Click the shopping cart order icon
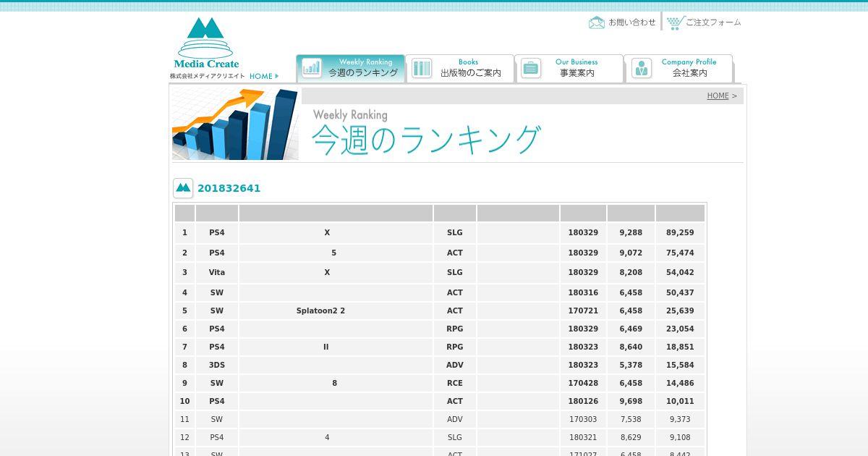 coord(675,22)
